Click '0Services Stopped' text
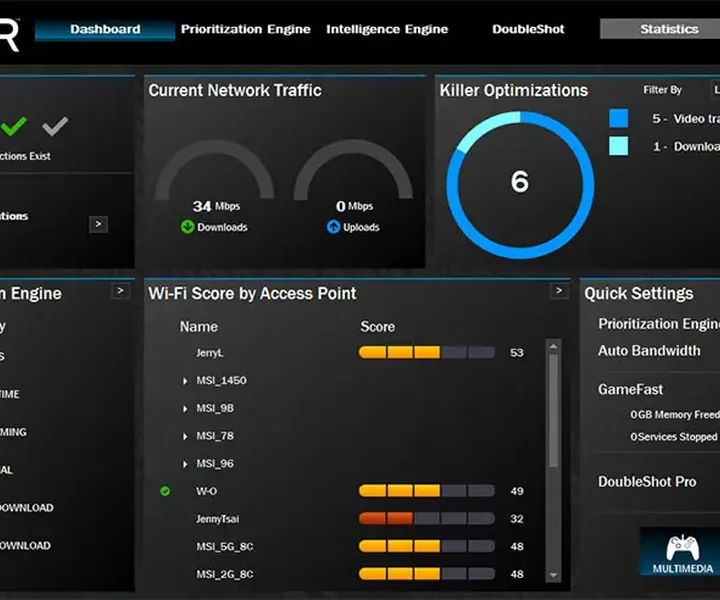 pos(674,437)
